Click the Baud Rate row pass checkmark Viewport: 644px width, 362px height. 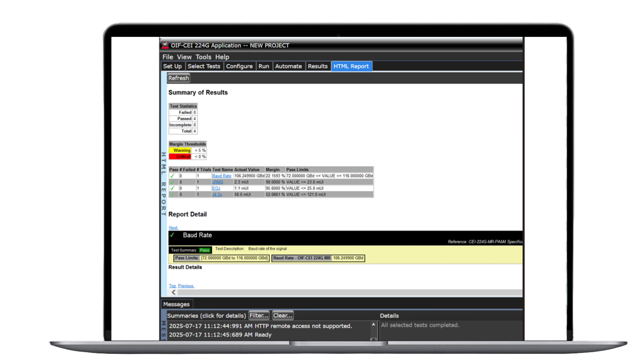172,176
